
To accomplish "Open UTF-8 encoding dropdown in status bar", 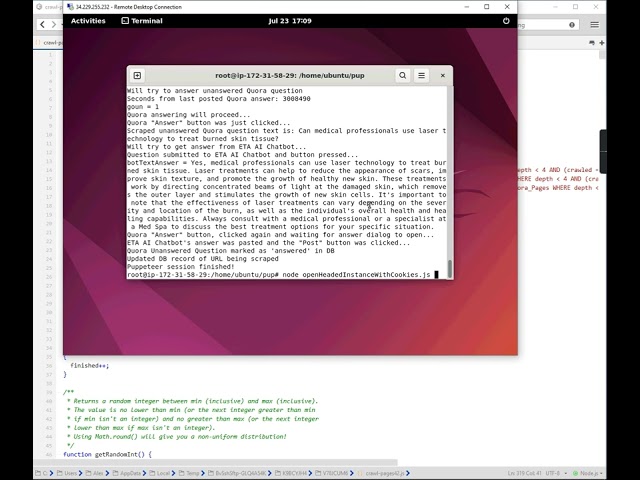I will point(556,473).
